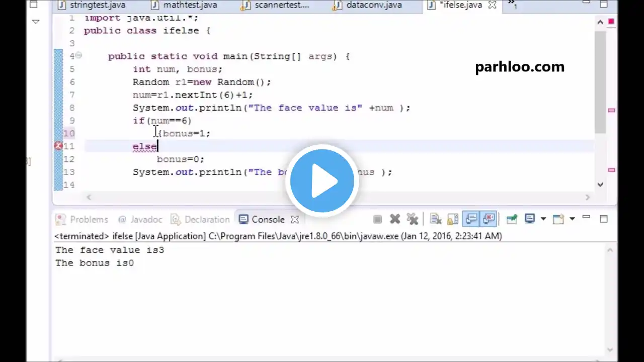Click the "num=r1.nextInt(6)+1;" line
644x362 pixels.
(193, 95)
